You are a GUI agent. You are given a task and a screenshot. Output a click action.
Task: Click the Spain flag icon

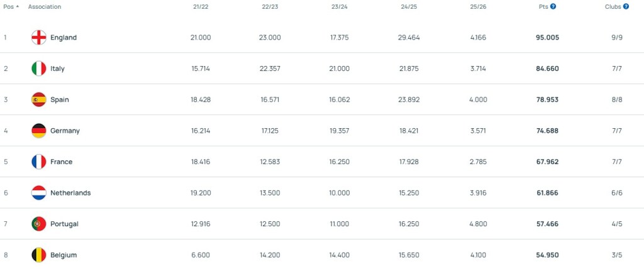[39, 100]
